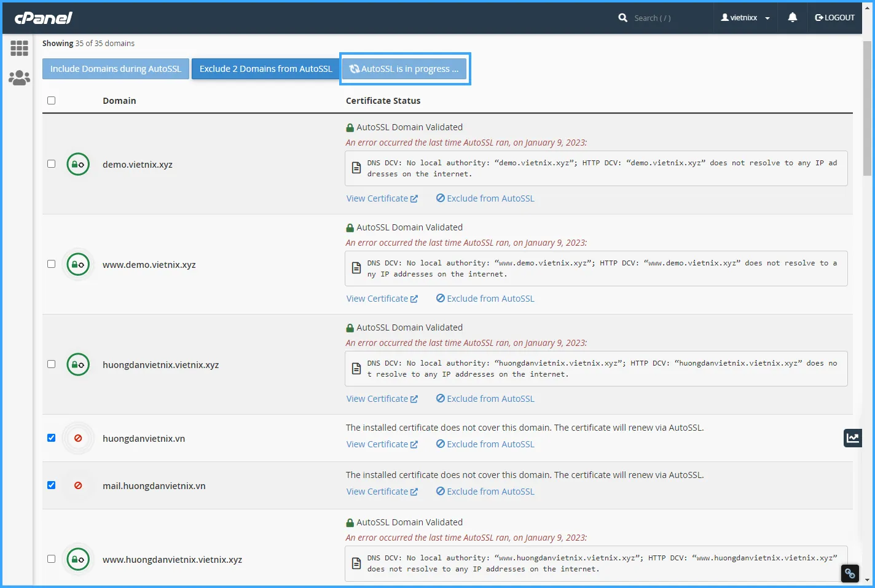Click the red prohibited icon beside huongdanvietnix.vn
The width and height of the screenshot is (875, 588).
tap(78, 439)
